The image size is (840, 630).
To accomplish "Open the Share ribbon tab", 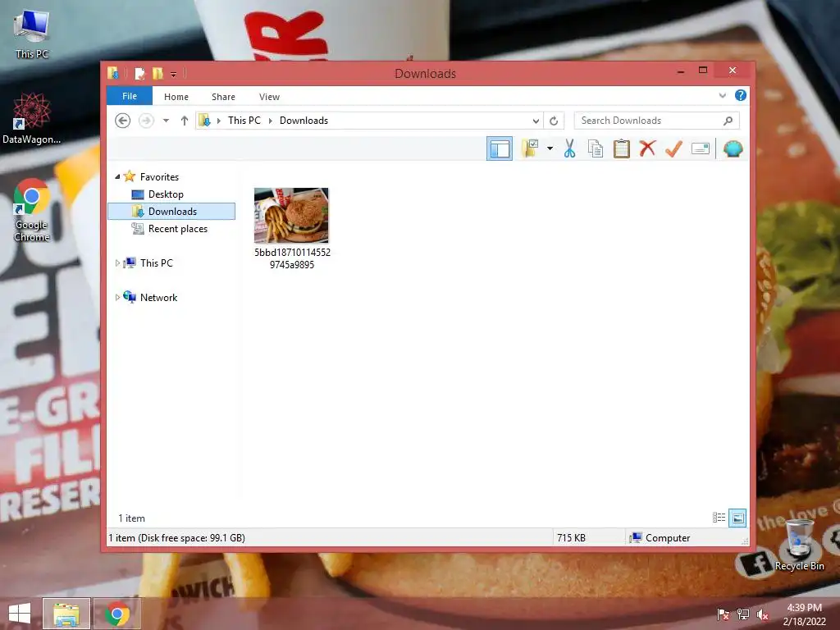I will coord(223,97).
